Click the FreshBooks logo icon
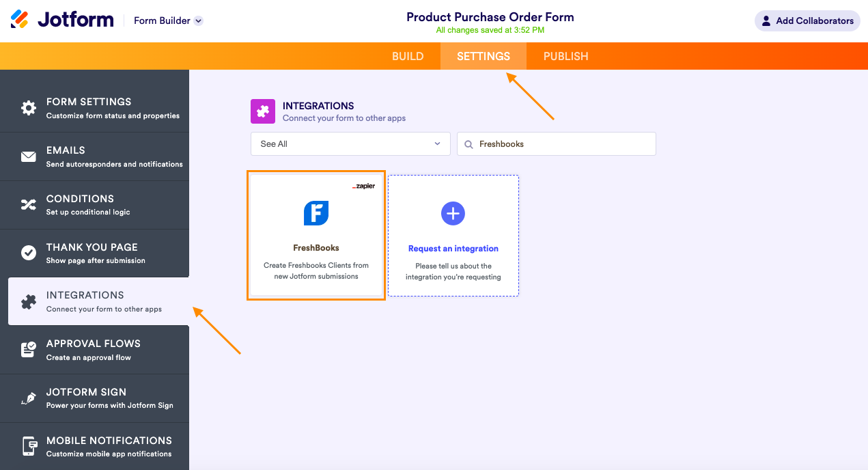This screenshot has height=470, width=868. pos(316,213)
